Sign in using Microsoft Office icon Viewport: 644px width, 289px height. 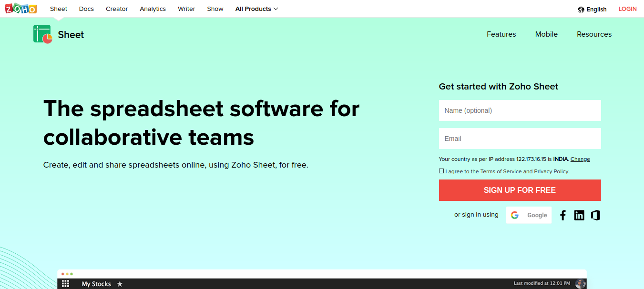595,215
